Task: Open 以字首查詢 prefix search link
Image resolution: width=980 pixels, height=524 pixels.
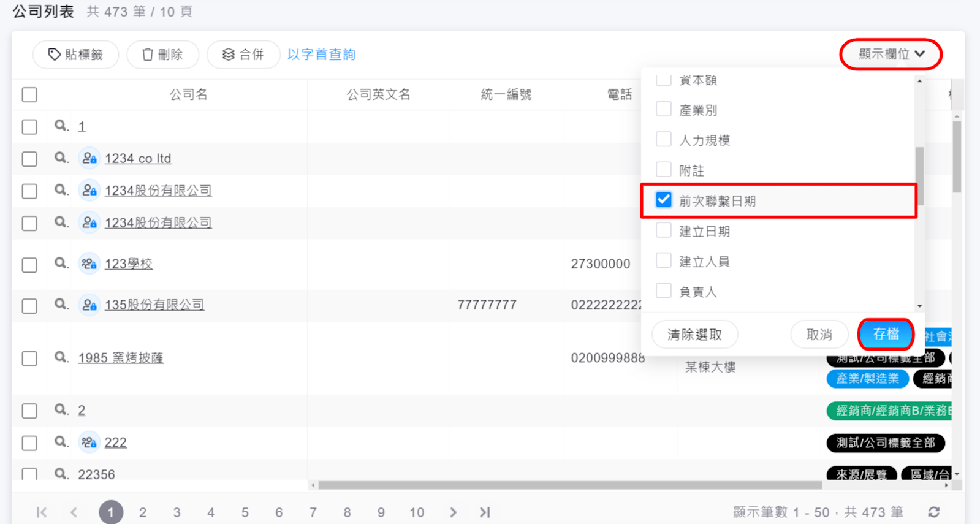Action: pyautogui.click(x=322, y=55)
